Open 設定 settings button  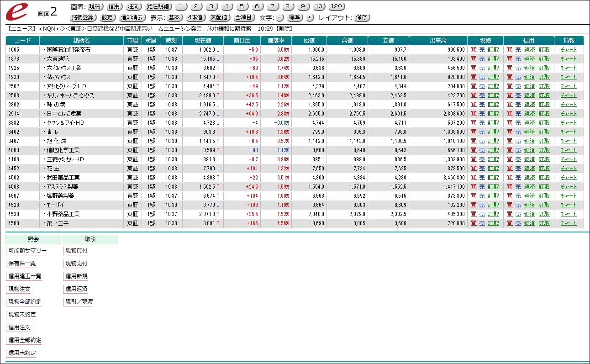pos(108,18)
